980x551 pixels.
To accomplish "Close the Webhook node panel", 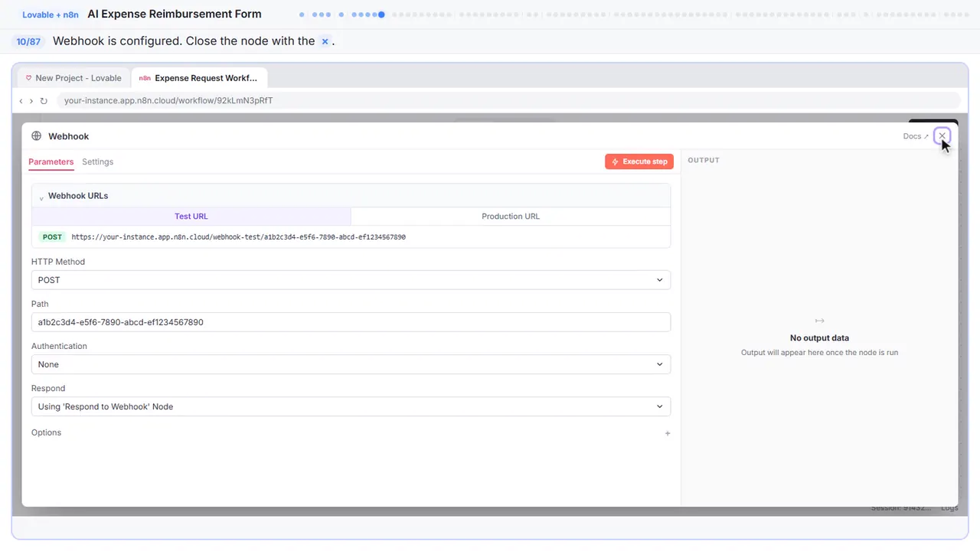I will 942,136.
